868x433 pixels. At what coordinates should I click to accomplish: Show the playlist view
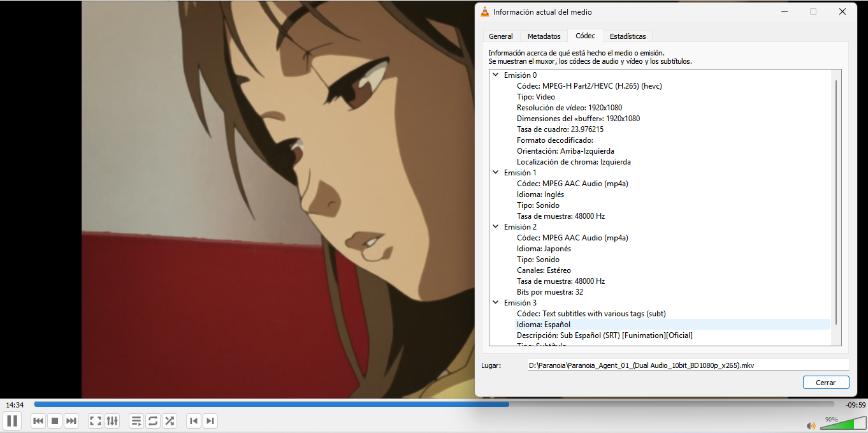pyautogui.click(x=136, y=421)
